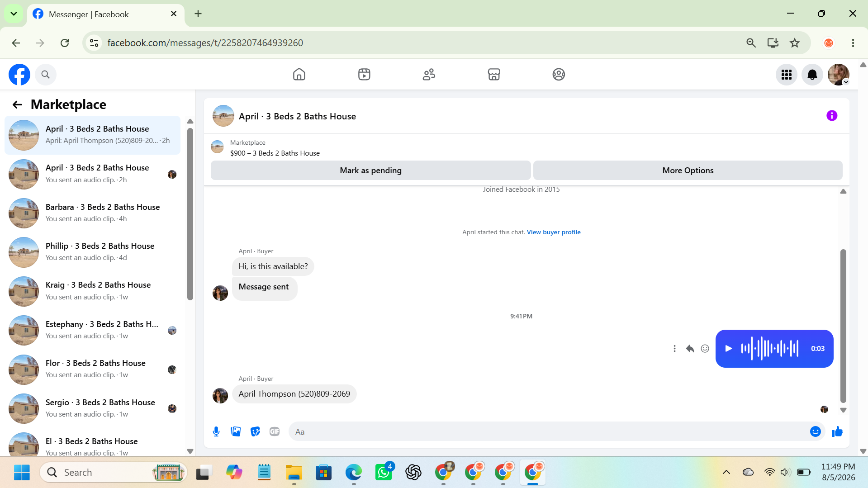Open April chat previewing April Thompson phone number
868x488 pixels.
(93, 135)
